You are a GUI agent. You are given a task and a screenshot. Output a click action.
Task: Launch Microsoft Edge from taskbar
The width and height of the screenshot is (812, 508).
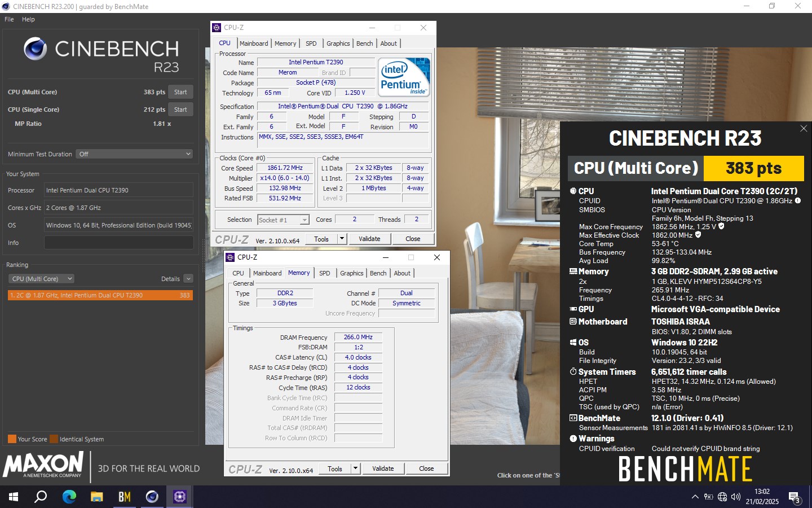pyautogui.click(x=69, y=497)
